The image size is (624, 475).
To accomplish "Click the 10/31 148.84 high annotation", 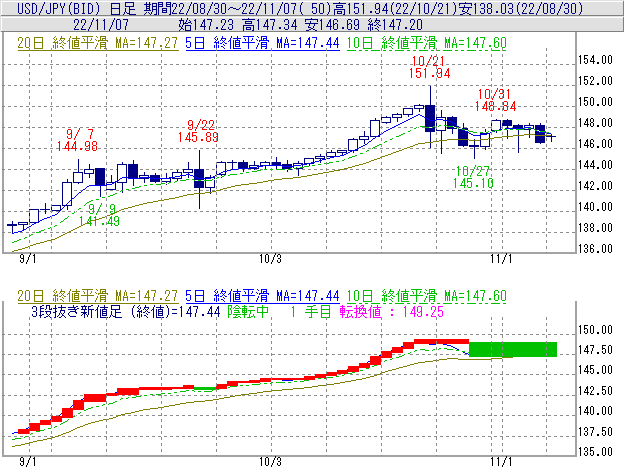I will coord(495,100).
